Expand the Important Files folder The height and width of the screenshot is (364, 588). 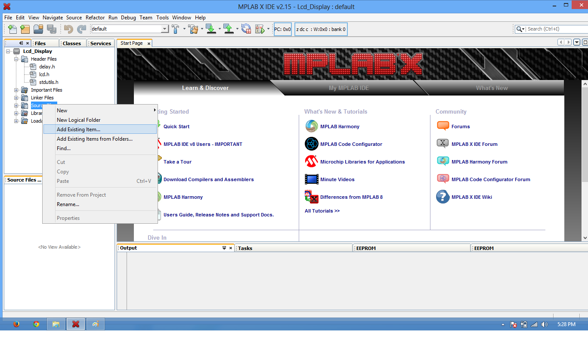(x=16, y=90)
